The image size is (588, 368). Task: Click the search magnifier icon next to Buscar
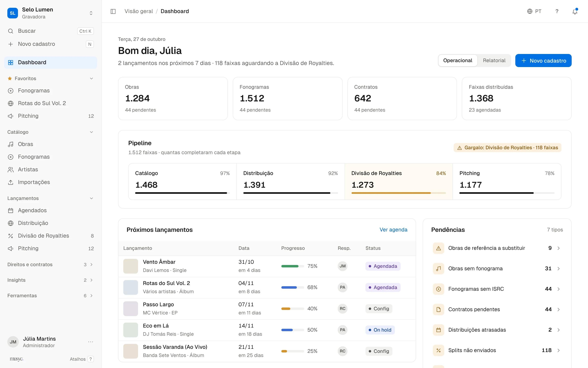click(x=11, y=31)
